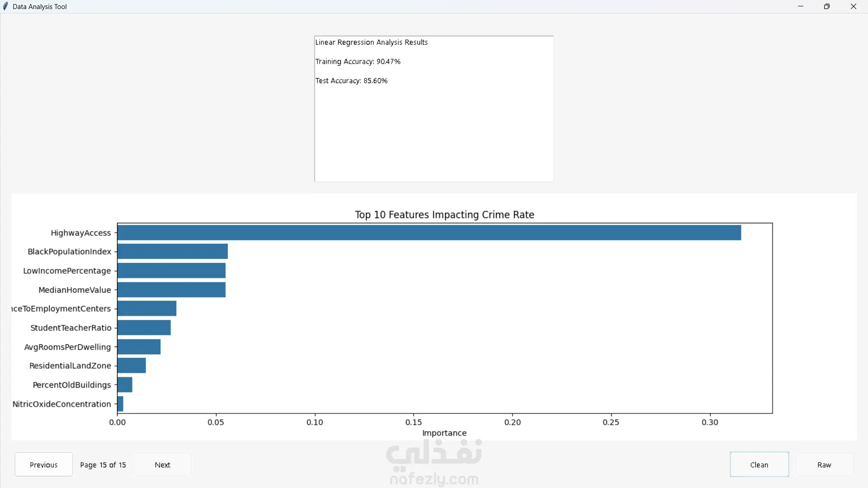Minimize the Data Analysis Tool window

[801, 6]
